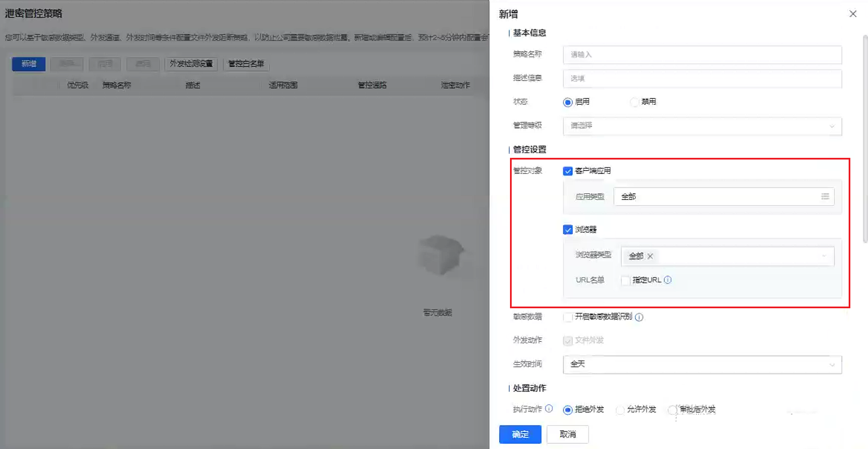Click info icon beside 开启敏感数据识别
This screenshot has width=868, height=449.
[639, 317]
